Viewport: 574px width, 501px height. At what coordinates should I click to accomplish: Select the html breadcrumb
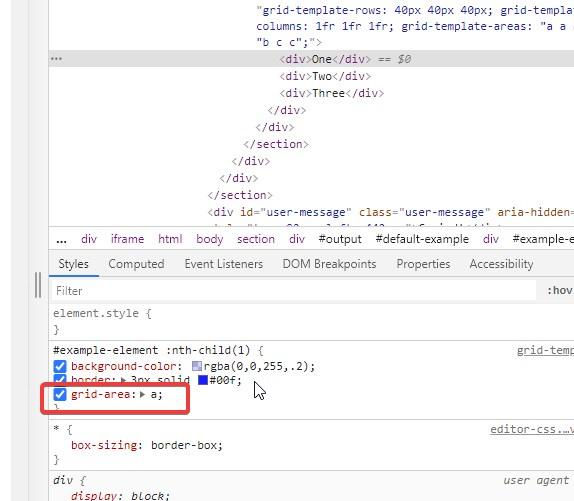[170, 239]
